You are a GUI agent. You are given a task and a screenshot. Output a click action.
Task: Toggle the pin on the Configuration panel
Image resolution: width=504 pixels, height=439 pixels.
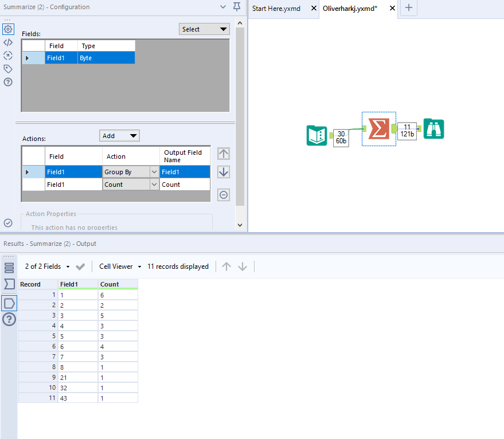pyautogui.click(x=236, y=7)
